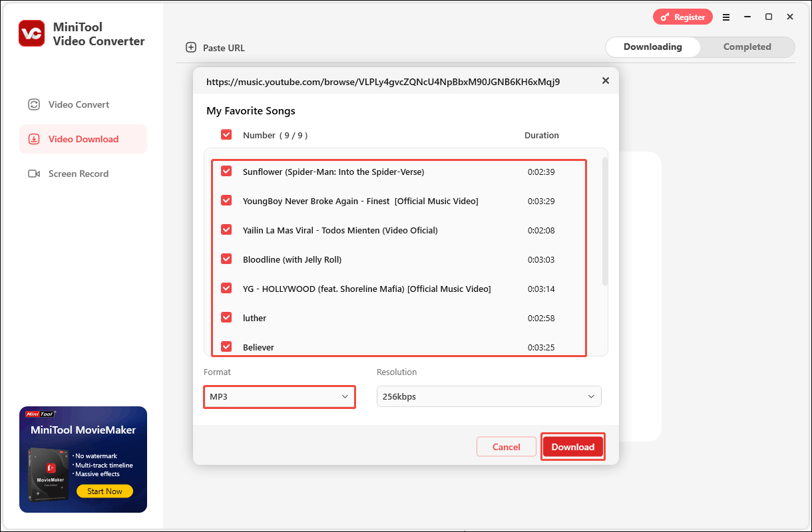
Task: Click the 0:02:08 duration value
Action: pos(541,230)
